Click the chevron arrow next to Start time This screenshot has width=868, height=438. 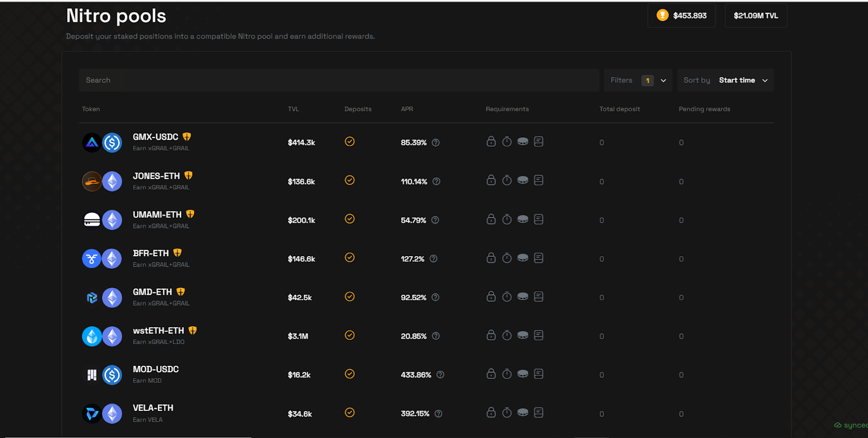[765, 80]
